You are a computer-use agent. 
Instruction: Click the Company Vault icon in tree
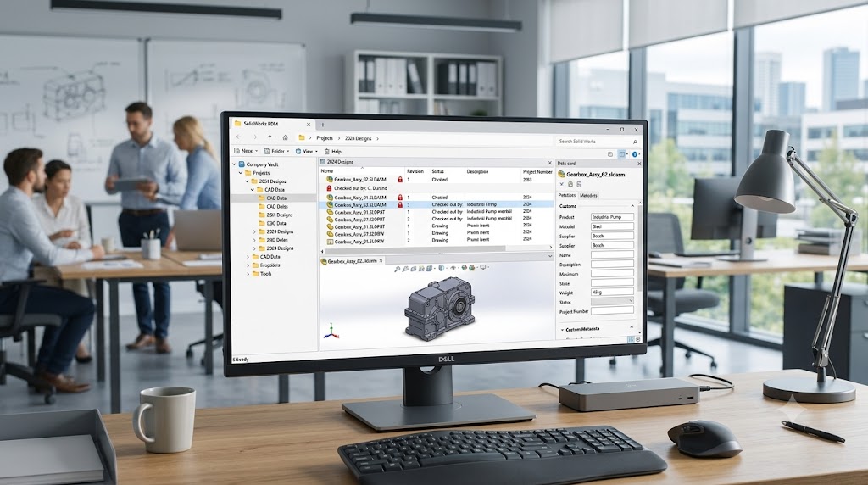(x=242, y=164)
